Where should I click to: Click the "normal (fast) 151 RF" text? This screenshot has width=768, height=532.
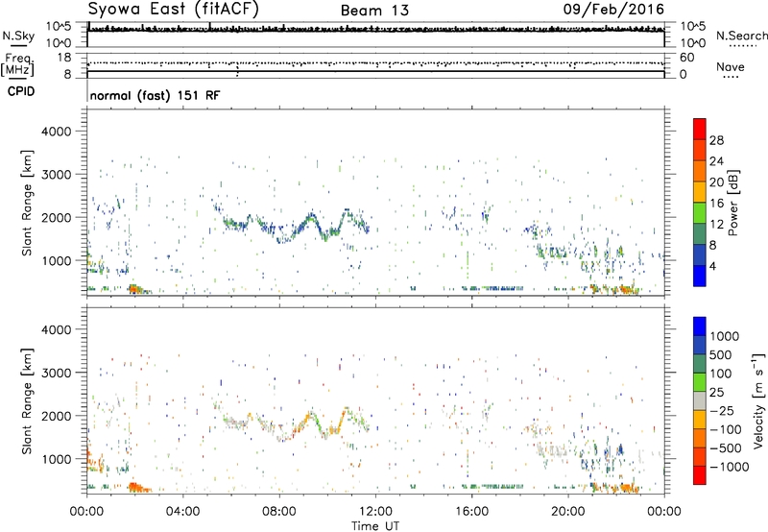pyautogui.click(x=155, y=95)
